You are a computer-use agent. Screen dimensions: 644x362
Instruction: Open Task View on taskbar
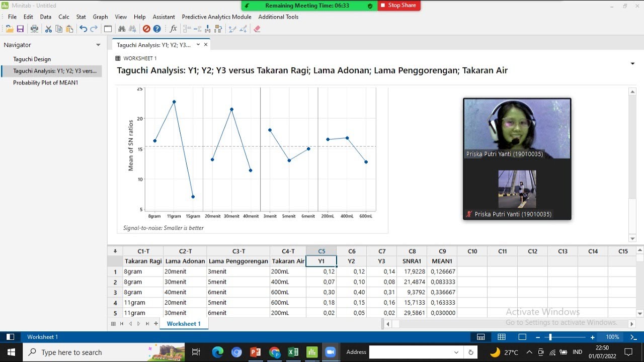[196, 352]
